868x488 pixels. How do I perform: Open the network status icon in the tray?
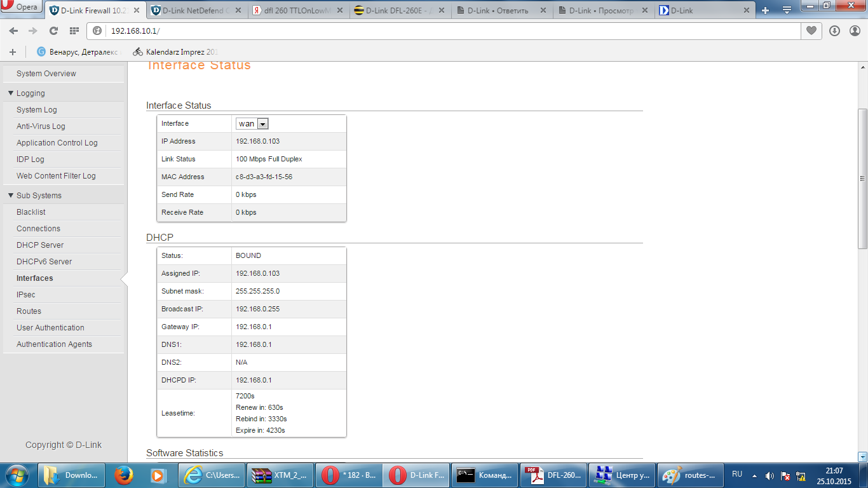click(x=801, y=476)
